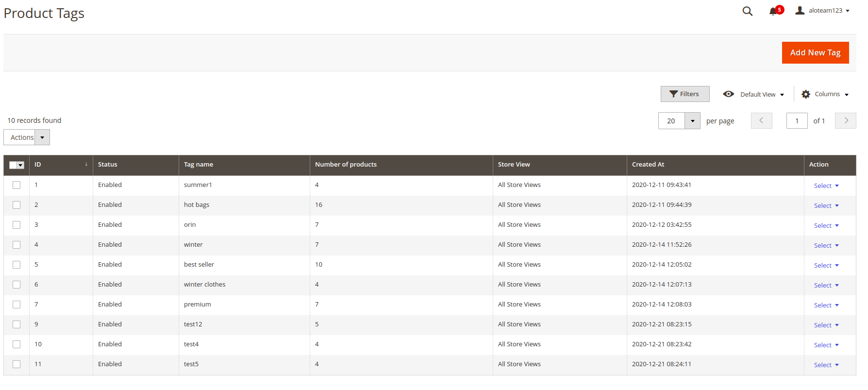
Task: Click the Add New Tag button
Action: pyautogui.click(x=815, y=52)
